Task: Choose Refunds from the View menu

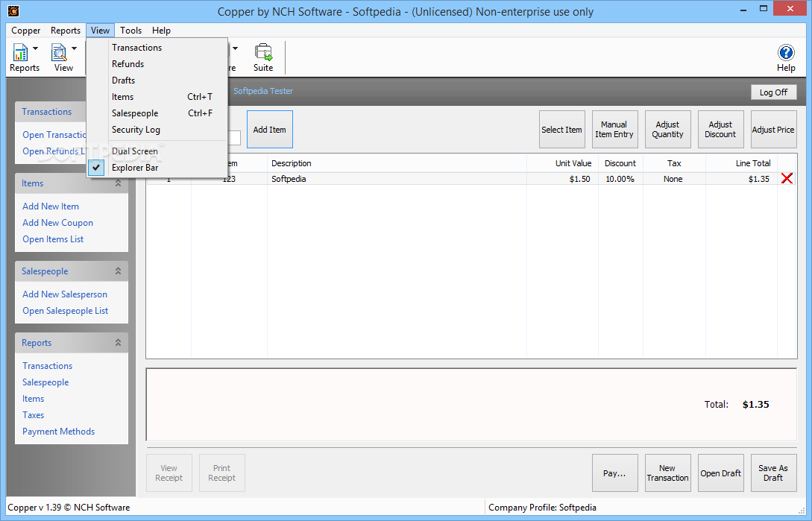Action: click(x=157, y=63)
